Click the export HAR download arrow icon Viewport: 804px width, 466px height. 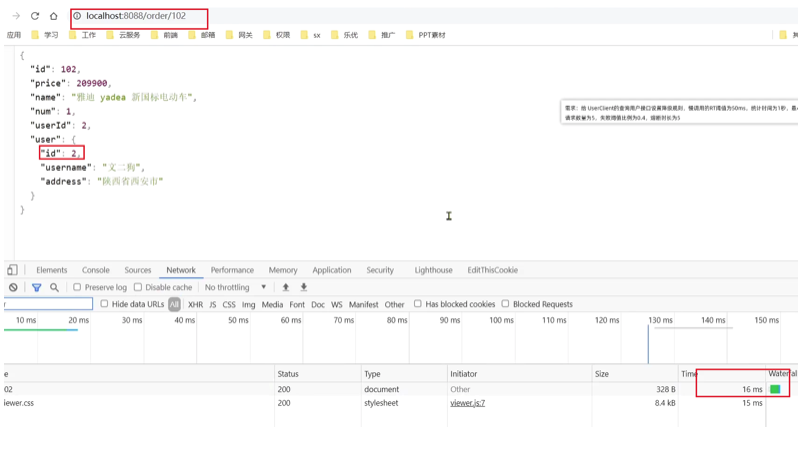(304, 287)
